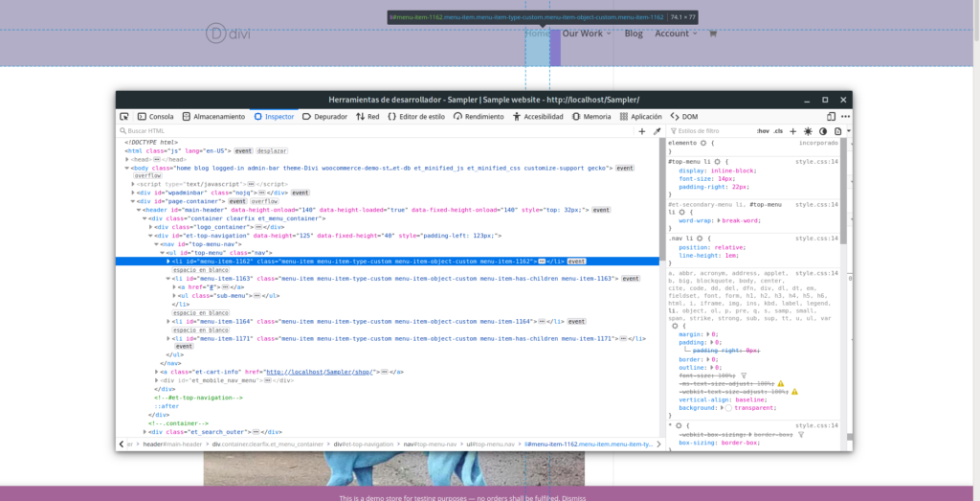
Task: Click the transparent background color swatch
Action: click(728, 408)
